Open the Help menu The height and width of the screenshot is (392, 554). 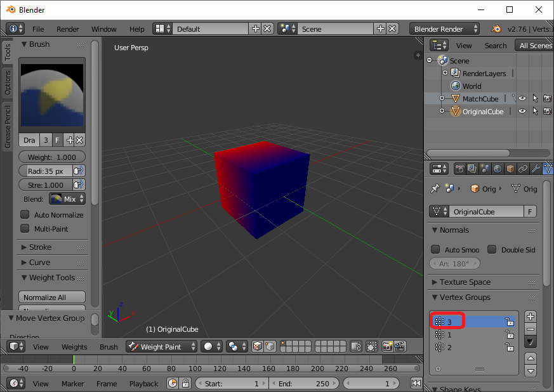click(136, 29)
